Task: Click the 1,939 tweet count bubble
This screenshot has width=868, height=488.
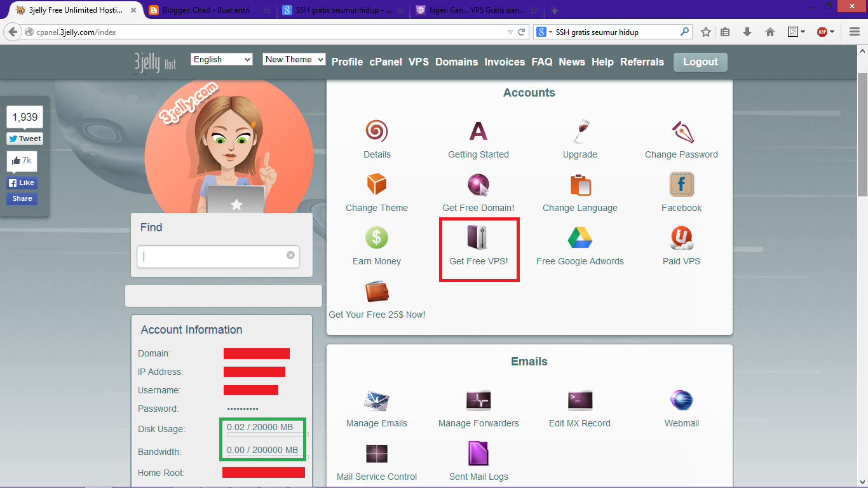Action: click(x=25, y=117)
